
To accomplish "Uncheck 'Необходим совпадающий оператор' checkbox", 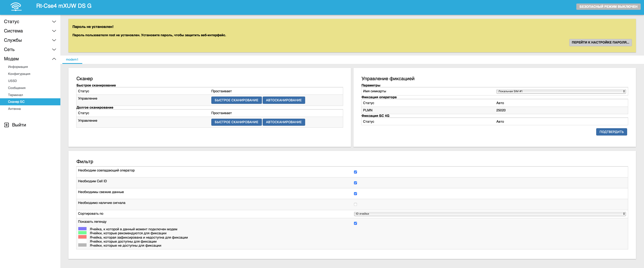I will point(355,172).
